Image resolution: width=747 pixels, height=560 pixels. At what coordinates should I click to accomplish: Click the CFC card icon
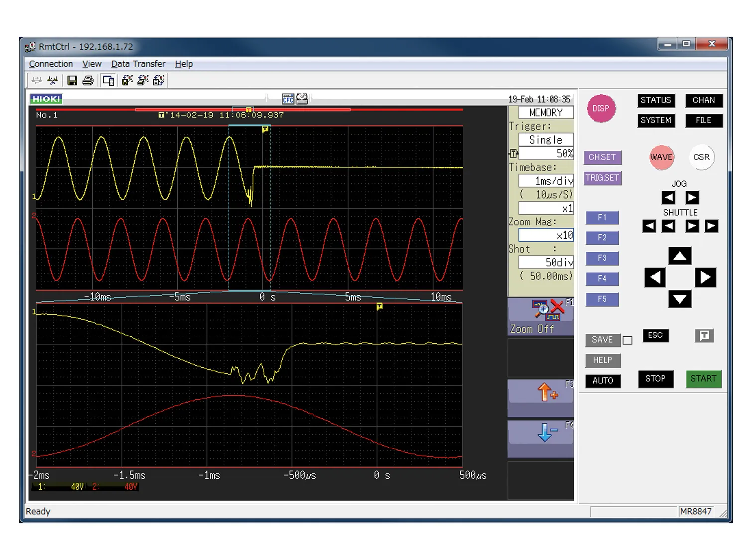288,99
